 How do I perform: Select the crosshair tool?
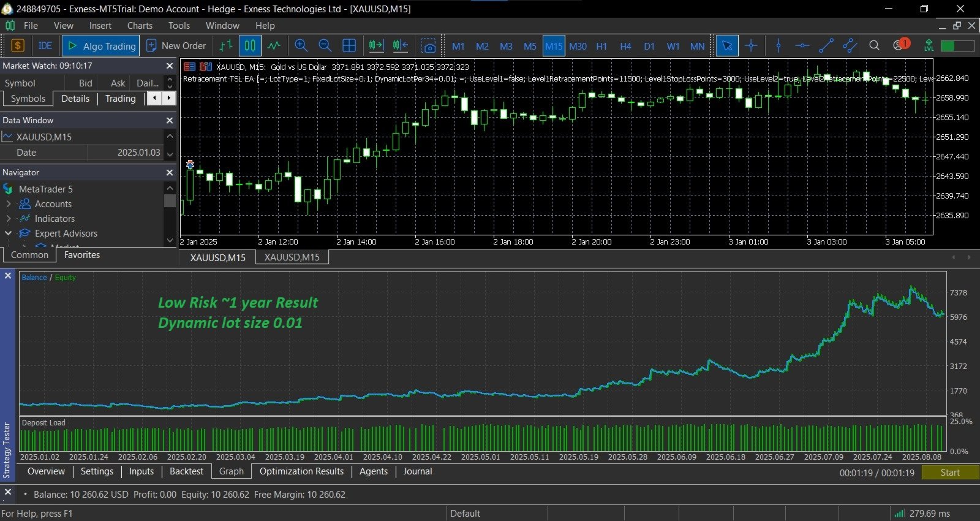click(751, 46)
